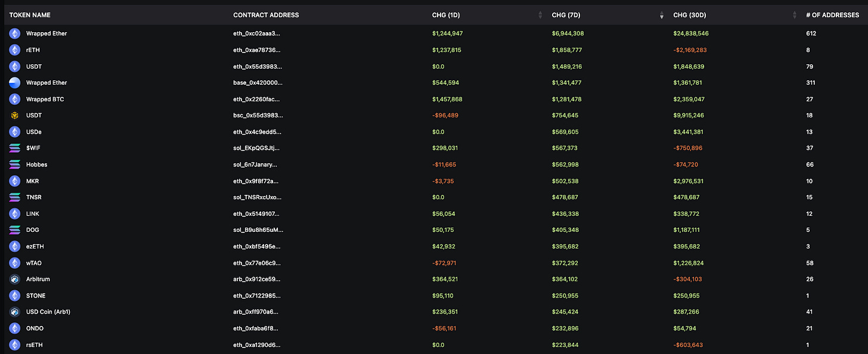Click the 30D change value $9,915,246

[x=689, y=116]
